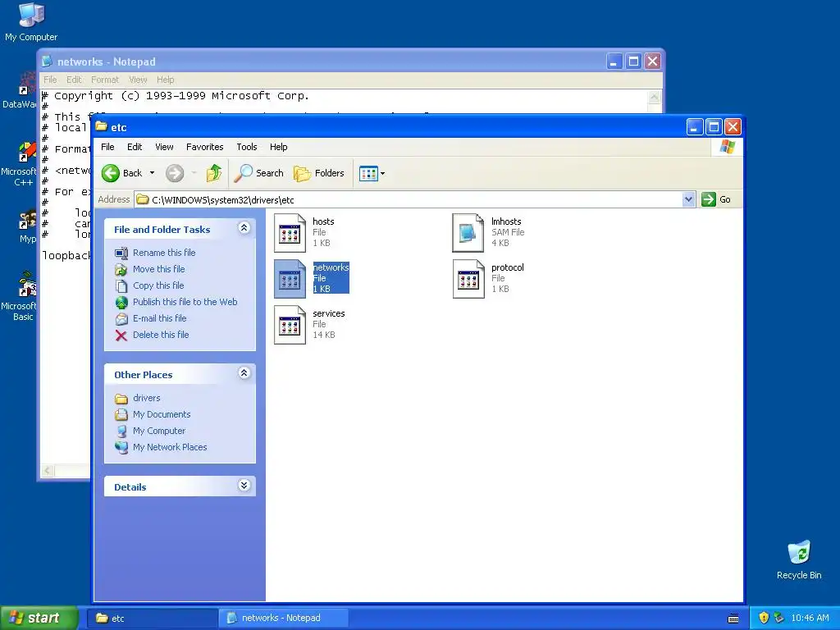Image resolution: width=840 pixels, height=630 pixels.
Task: Select the protocol file icon
Action: tap(468, 279)
